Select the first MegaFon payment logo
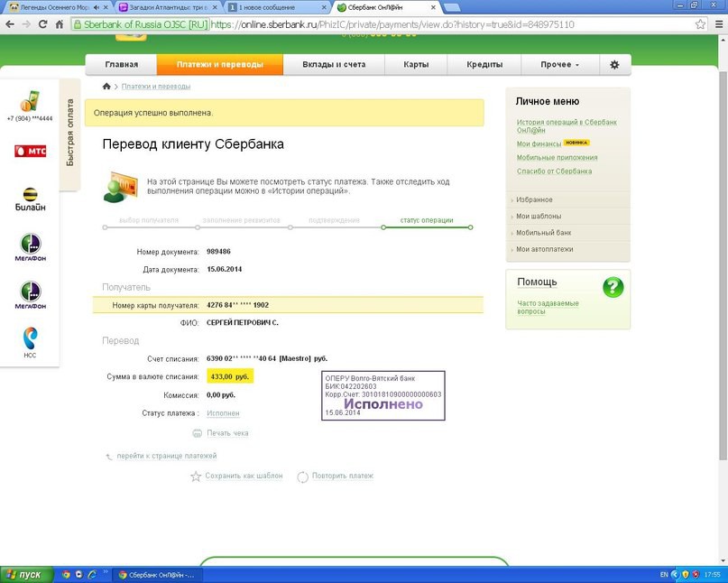Image resolution: width=728 pixels, height=583 pixels. [x=30, y=247]
